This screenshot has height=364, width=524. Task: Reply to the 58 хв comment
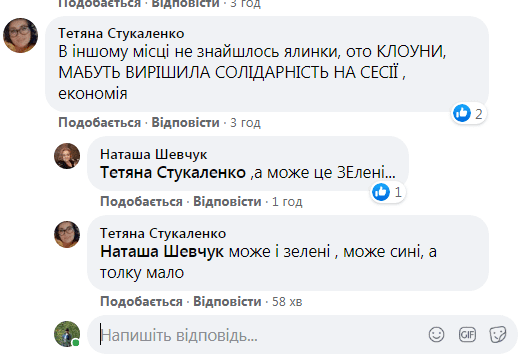coord(227,301)
